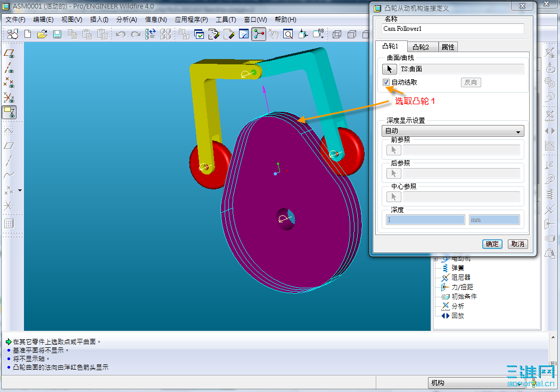Toggle the 自动选取 checkbox
Screen dimensions: 560x392
(386, 82)
